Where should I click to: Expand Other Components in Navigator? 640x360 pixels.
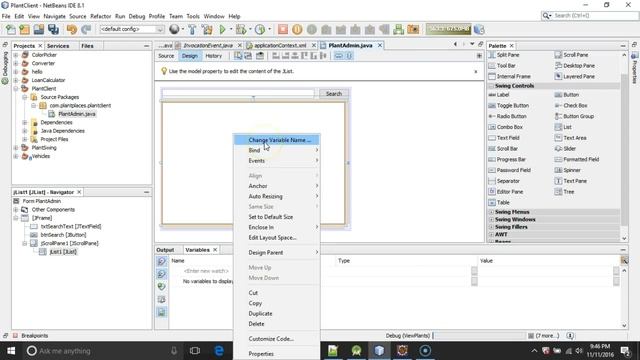tap(16, 210)
